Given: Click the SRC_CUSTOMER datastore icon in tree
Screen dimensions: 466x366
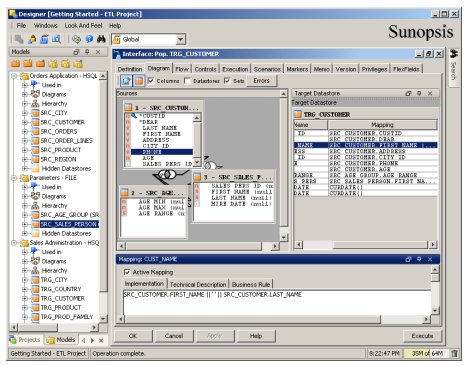Looking at the screenshot, I should (35, 122).
